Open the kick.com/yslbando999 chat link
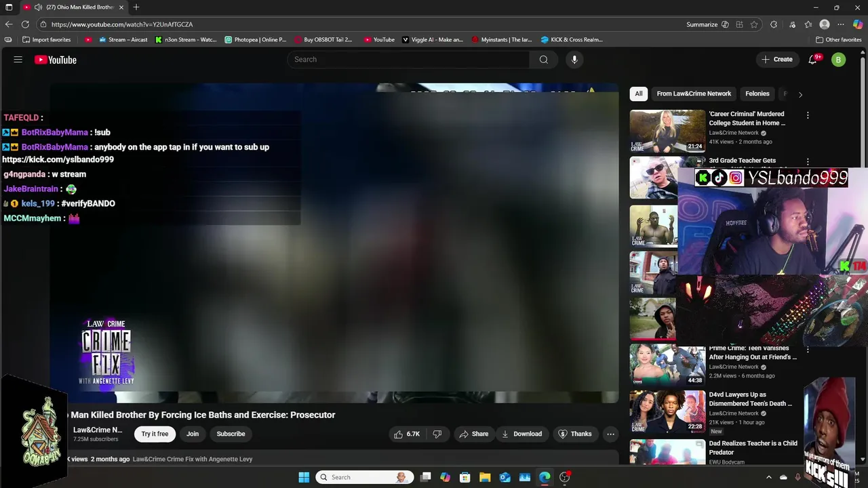 58,160
